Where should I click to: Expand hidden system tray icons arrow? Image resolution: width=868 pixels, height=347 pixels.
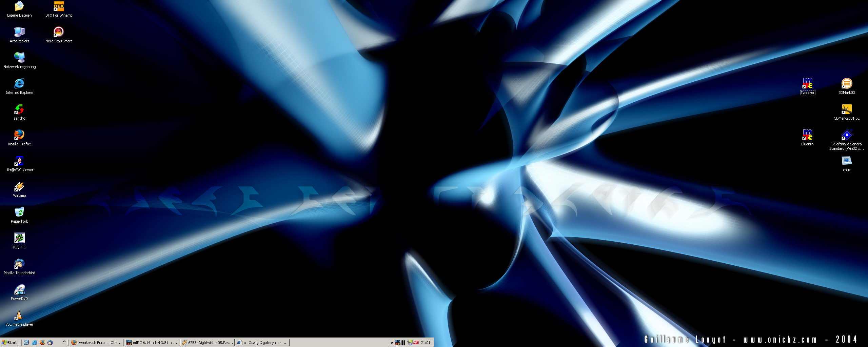point(392,343)
